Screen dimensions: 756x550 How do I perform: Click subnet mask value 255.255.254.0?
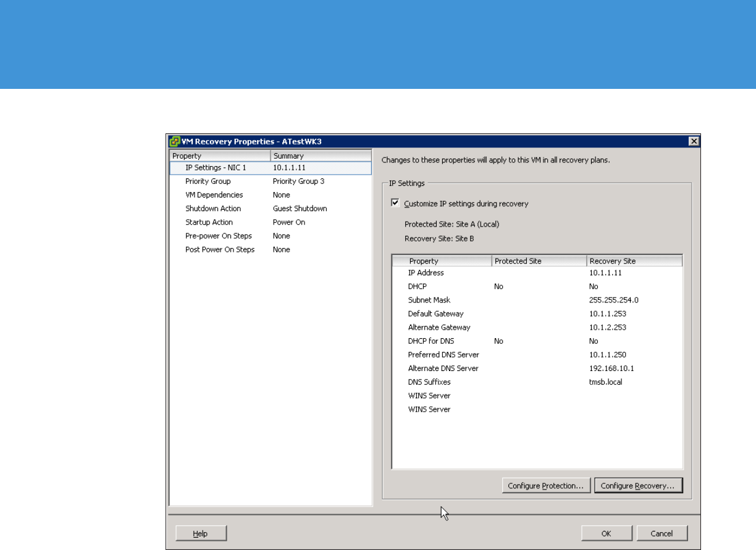(614, 300)
